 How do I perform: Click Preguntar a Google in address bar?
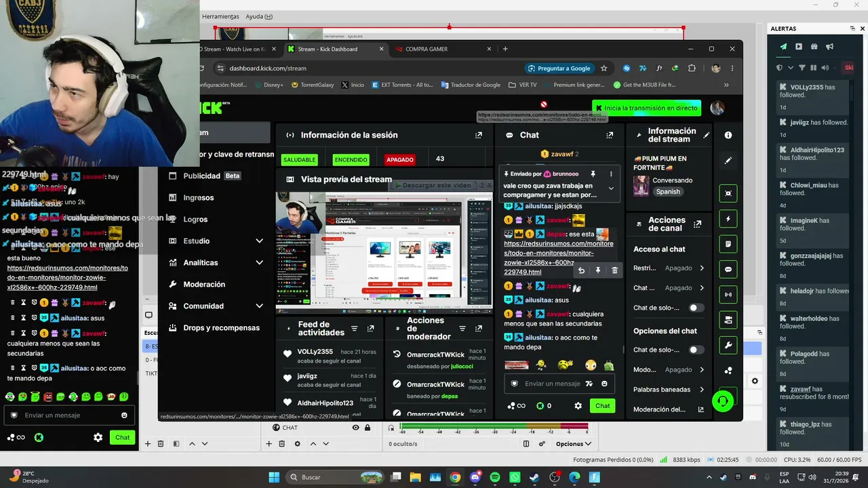pos(559,68)
